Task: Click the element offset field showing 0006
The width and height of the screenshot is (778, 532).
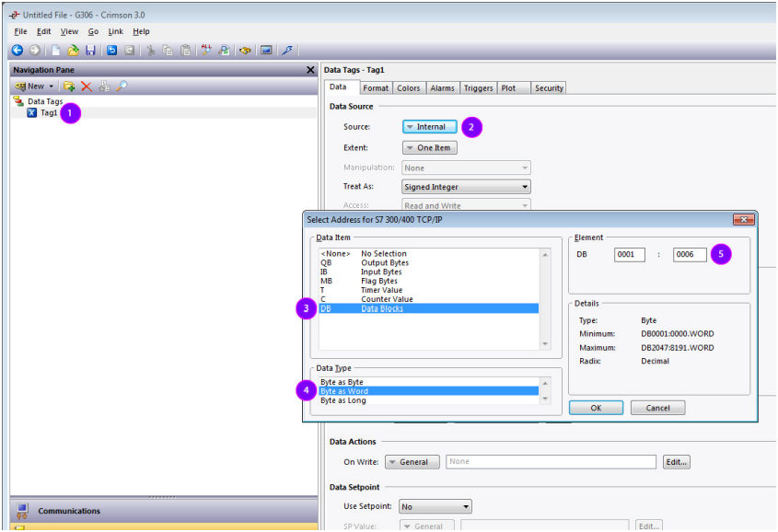Action: 690,254
